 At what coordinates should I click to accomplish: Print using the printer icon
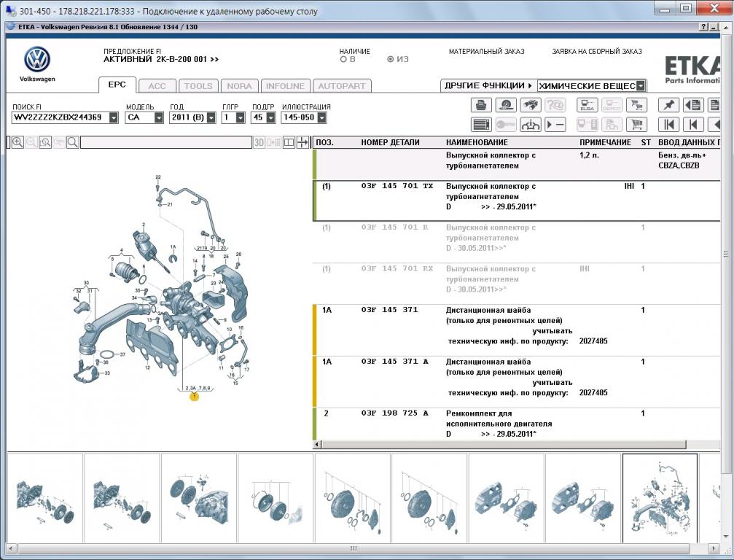tap(481, 105)
